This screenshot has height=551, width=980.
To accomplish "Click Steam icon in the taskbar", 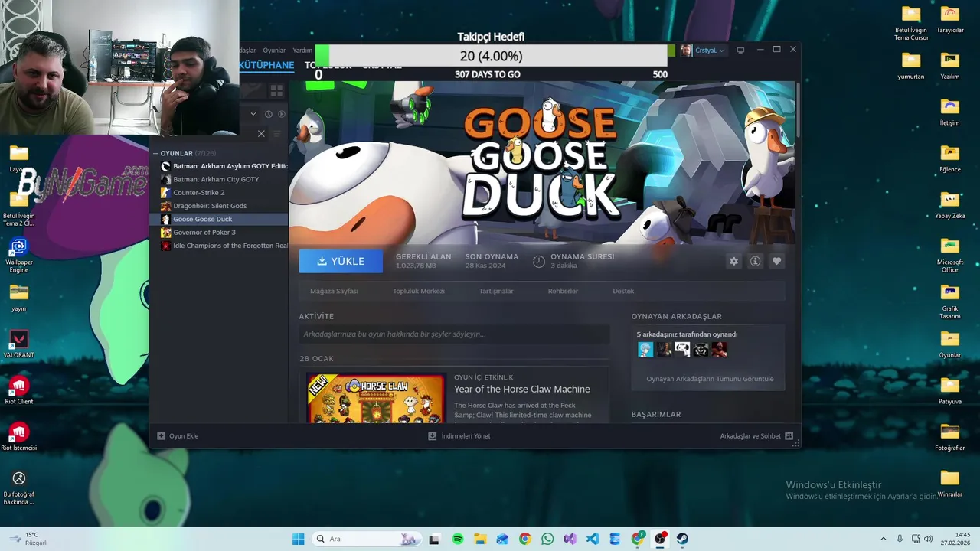I will coord(682,539).
